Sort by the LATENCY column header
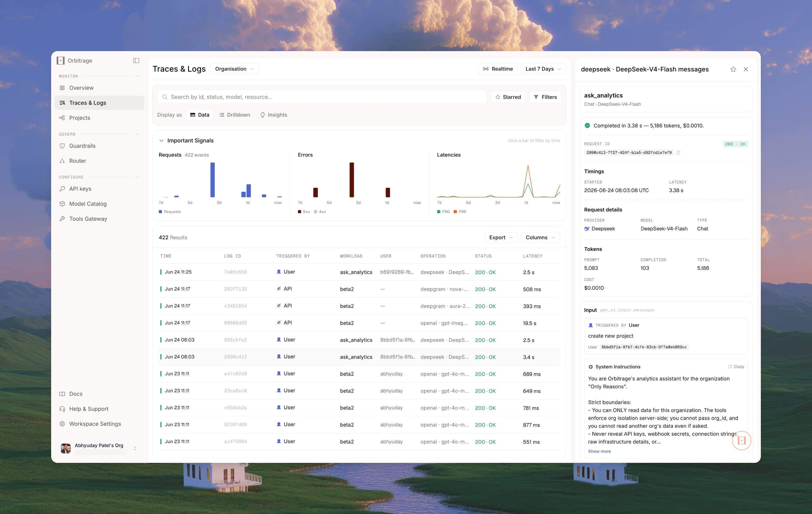This screenshot has height=514, width=812. click(533, 256)
